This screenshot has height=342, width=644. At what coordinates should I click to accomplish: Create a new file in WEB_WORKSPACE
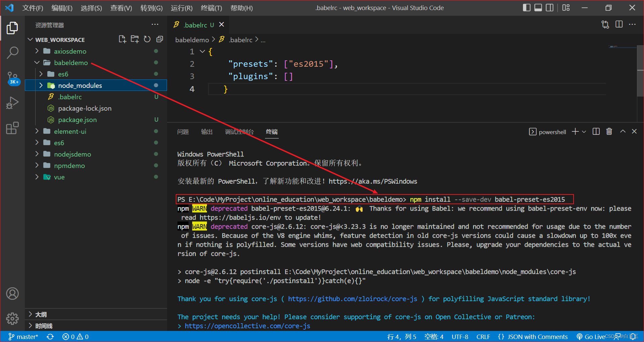click(x=122, y=40)
